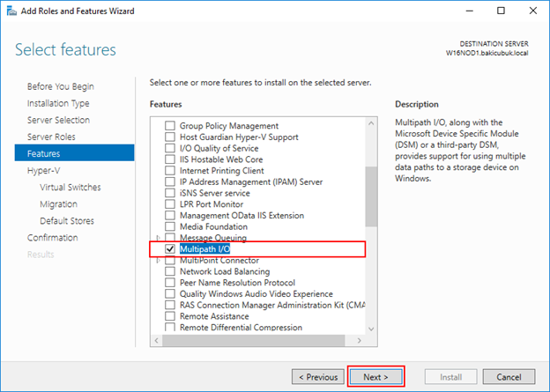Expand the MultiPoint Connector tree node
Image resolution: width=550 pixels, height=392 pixels.
tap(158, 261)
